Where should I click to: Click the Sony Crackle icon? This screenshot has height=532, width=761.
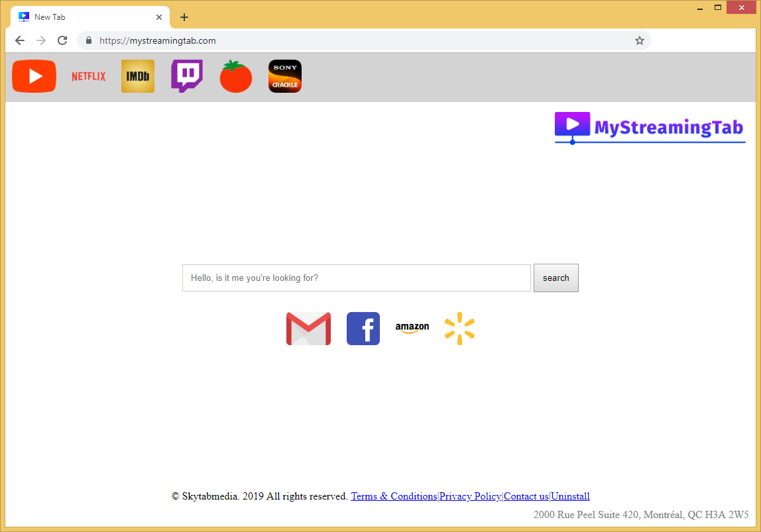285,76
